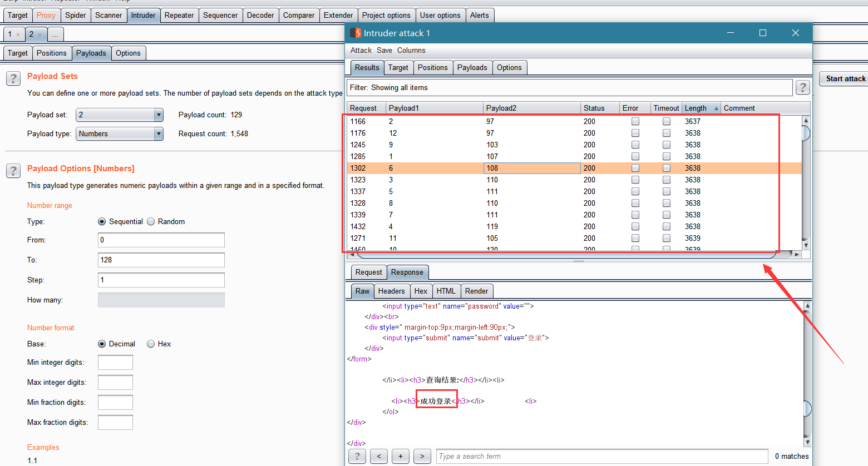Select the Hex base radio button
868x466 pixels.
tap(151, 344)
